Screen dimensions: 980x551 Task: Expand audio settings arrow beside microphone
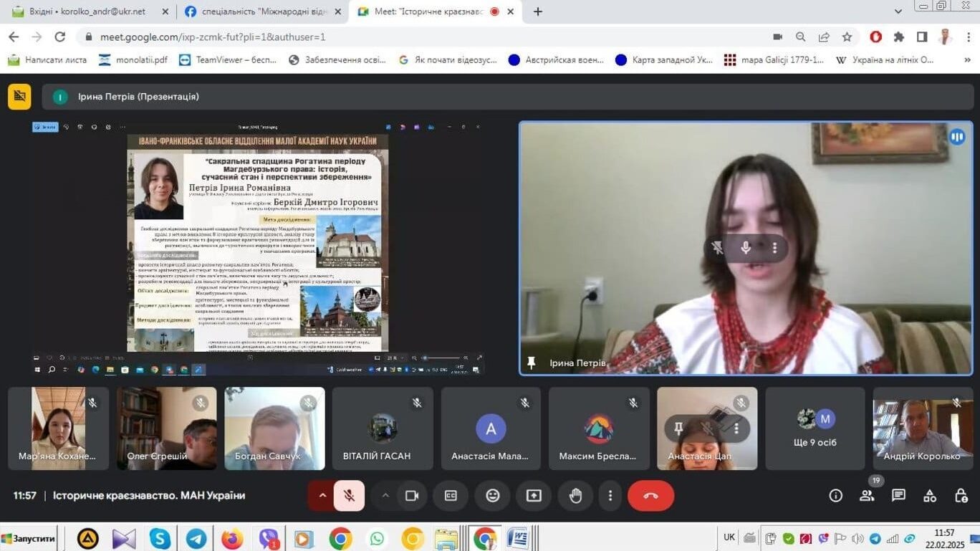click(x=322, y=496)
